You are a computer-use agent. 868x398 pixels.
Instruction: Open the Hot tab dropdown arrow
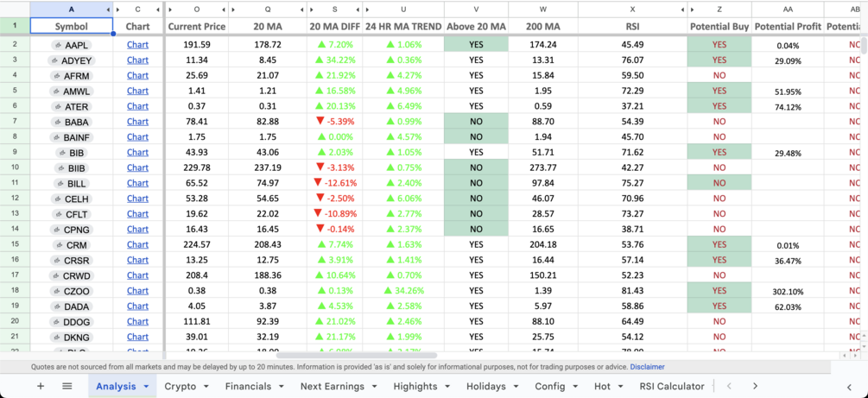[x=619, y=387]
